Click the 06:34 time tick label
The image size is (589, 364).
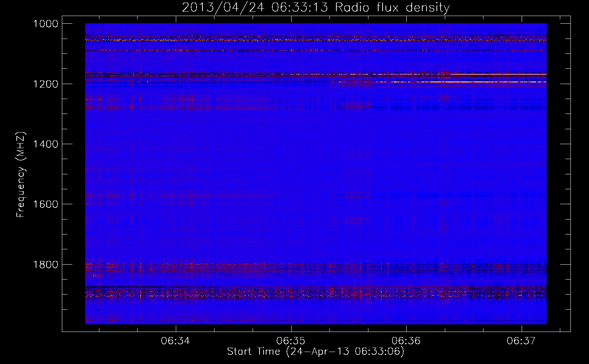pos(176,341)
